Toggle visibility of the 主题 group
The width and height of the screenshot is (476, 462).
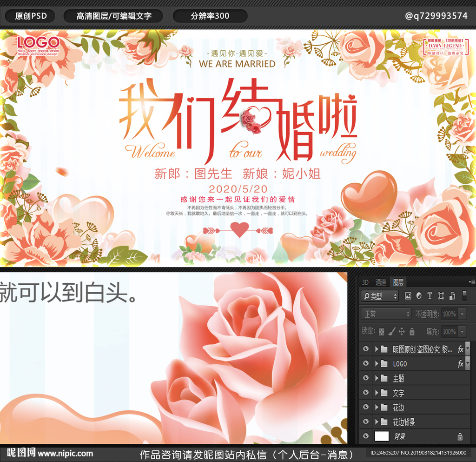(366, 378)
